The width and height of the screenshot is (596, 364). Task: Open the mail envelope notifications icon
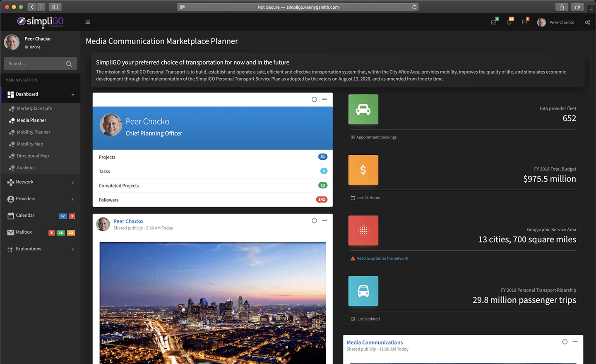click(x=493, y=22)
